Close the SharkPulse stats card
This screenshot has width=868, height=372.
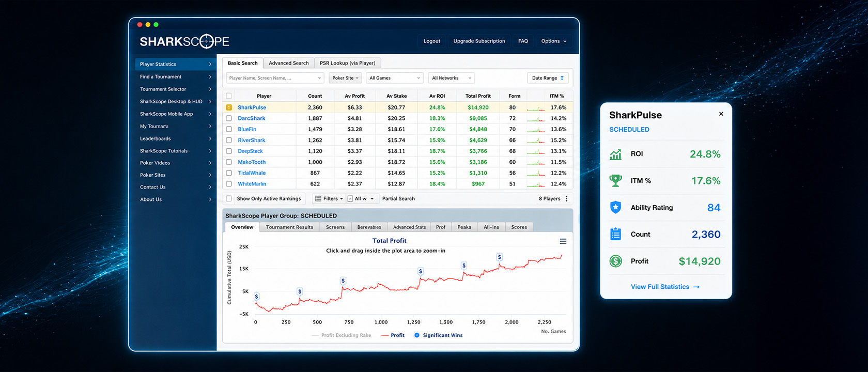(x=721, y=114)
